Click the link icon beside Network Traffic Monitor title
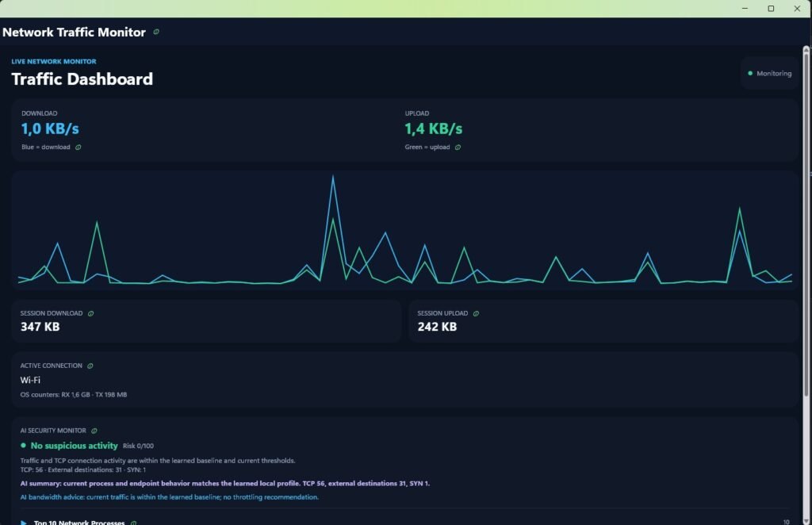The height and width of the screenshot is (525, 812). (x=156, y=32)
